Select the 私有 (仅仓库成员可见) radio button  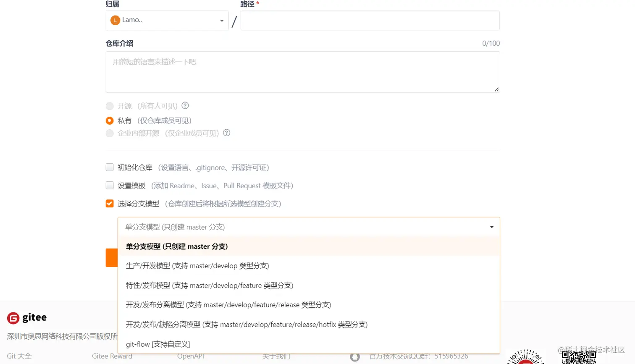(110, 120)
